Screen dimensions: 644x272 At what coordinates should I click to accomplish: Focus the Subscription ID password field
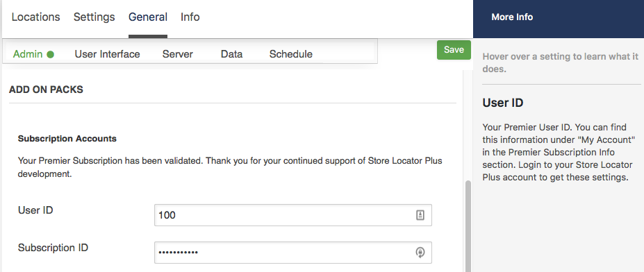click(x=293, y=253)
